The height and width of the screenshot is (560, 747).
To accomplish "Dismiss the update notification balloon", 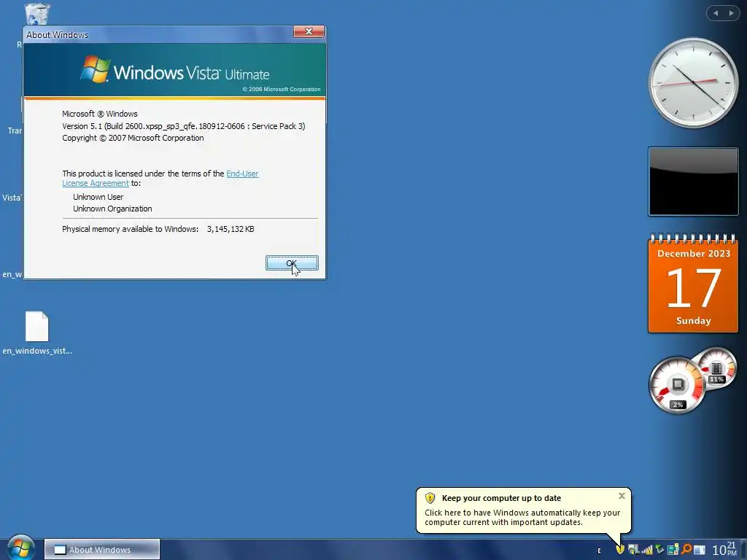I will pyautogui.click(x=622, y=496).
